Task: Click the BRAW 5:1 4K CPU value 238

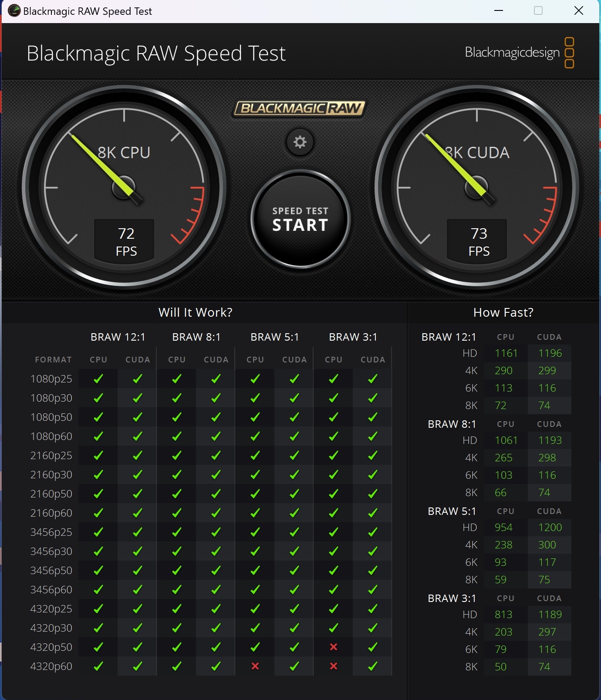Action: pos(503,545)
